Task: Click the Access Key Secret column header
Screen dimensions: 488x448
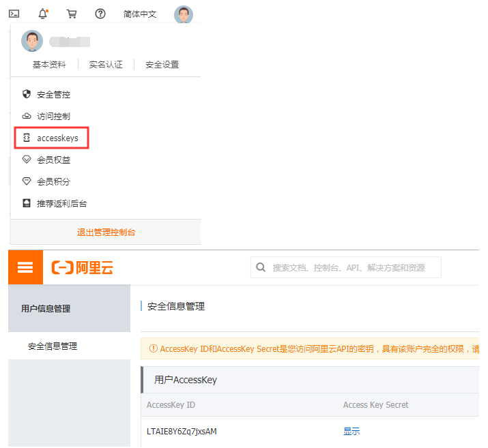Action: coord(375,405)
